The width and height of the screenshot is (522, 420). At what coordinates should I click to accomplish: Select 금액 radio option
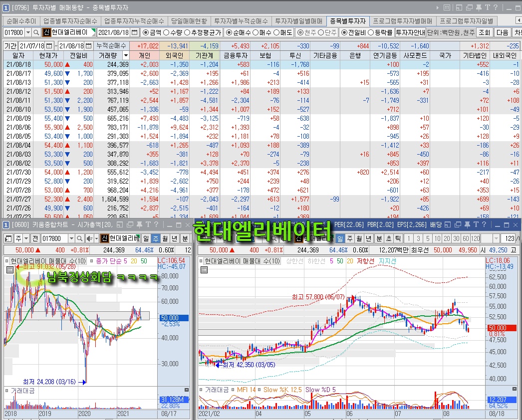152,32
